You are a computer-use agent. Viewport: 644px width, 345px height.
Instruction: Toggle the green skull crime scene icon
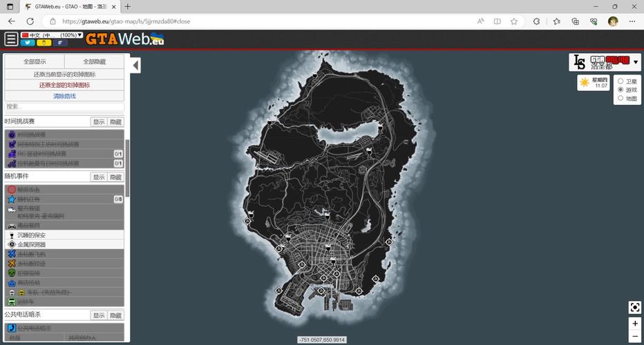(12, 273)
